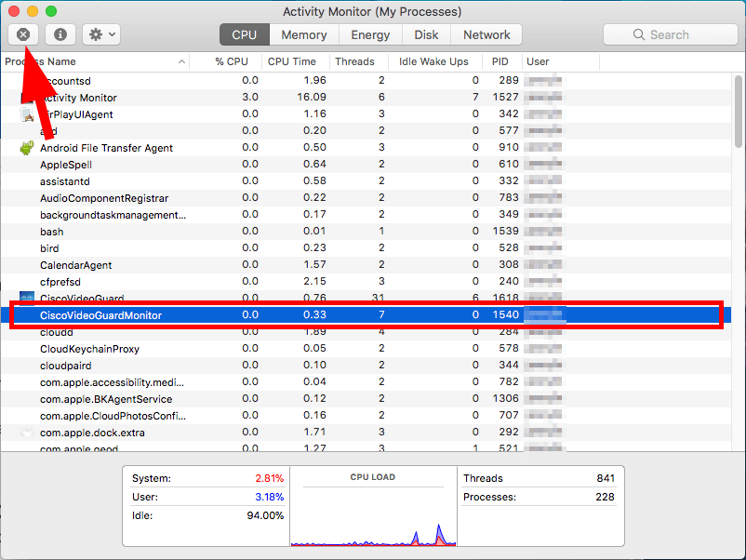Image resolution: width=746 pixels, height=560 pixels.
Task: Select the com.apple.CloudPhotosConfi… process
Action: click(x=366, y=416)
